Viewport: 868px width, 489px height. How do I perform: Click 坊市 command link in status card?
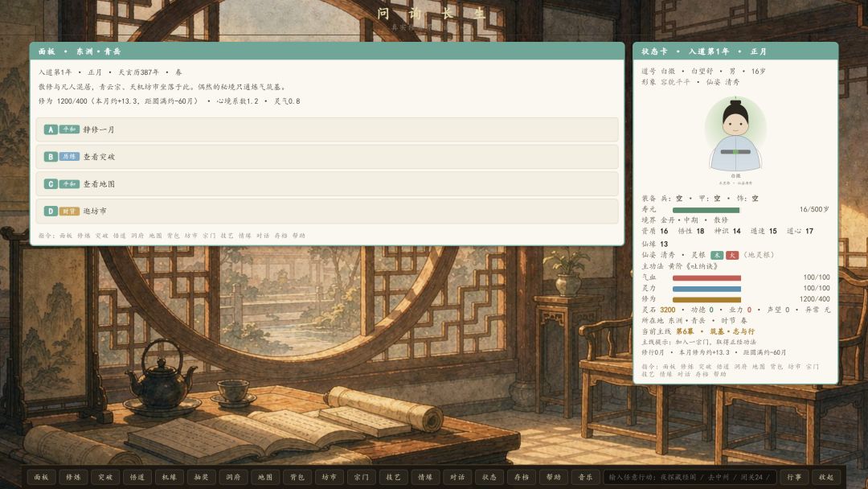point(794,367)
